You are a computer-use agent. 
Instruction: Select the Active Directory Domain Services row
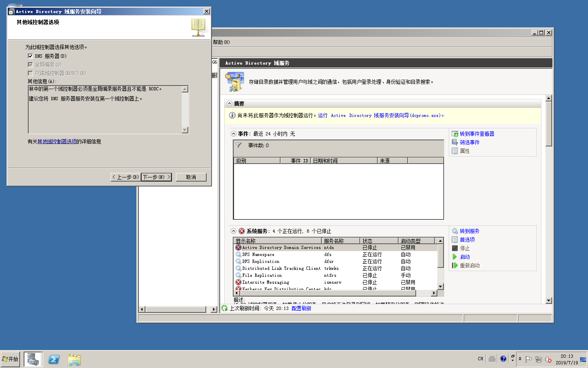click(x=281, y=247)
